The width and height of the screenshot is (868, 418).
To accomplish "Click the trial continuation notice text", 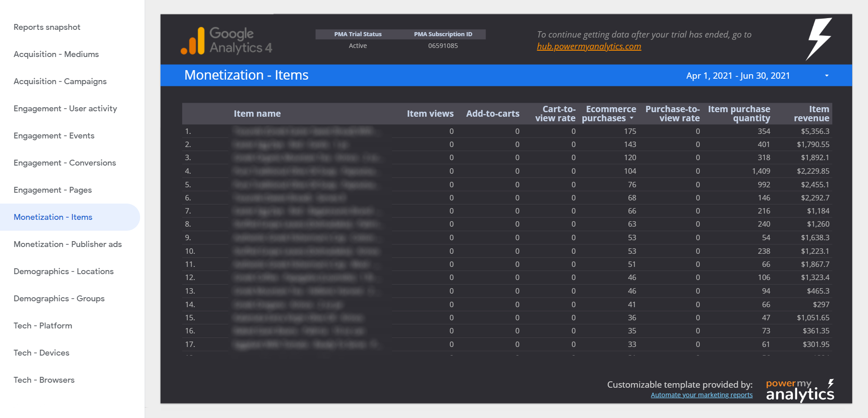I will pos(644,34).
